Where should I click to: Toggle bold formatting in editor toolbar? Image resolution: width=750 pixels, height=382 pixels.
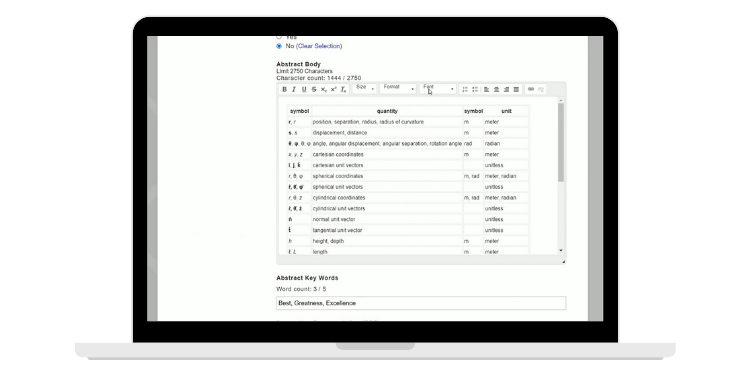[284, 89]
